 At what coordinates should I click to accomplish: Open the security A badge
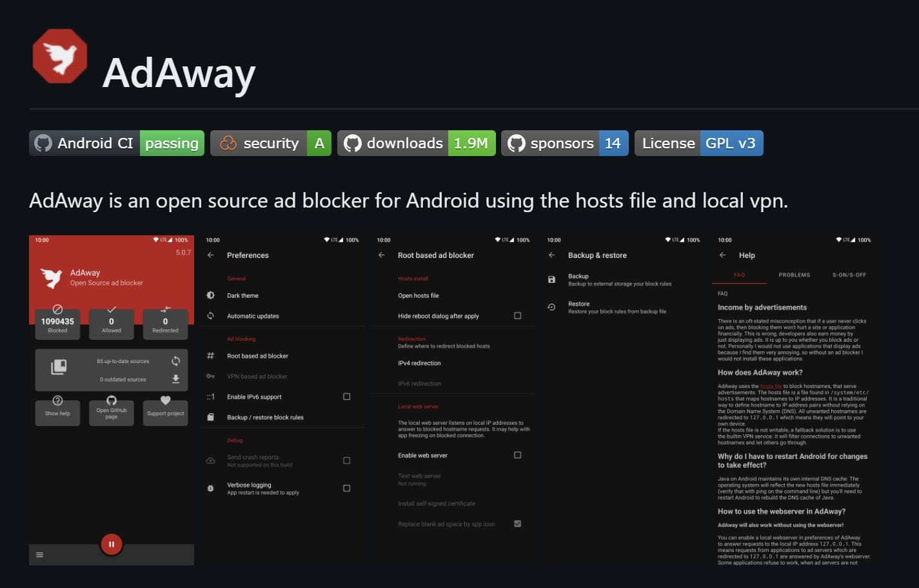point(271,143)
